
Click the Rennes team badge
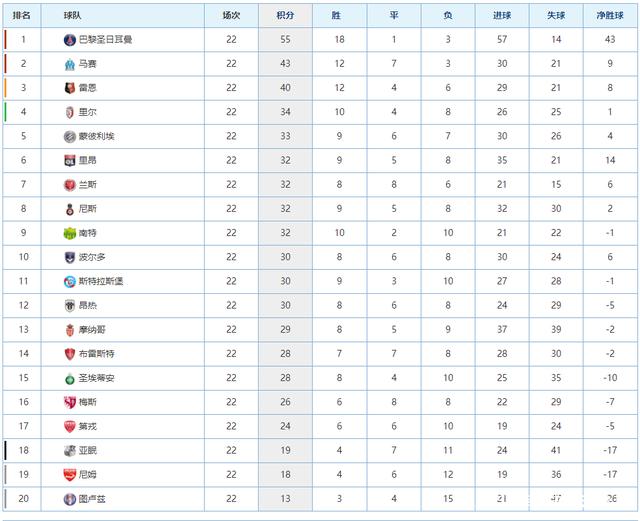click(70, 88)
